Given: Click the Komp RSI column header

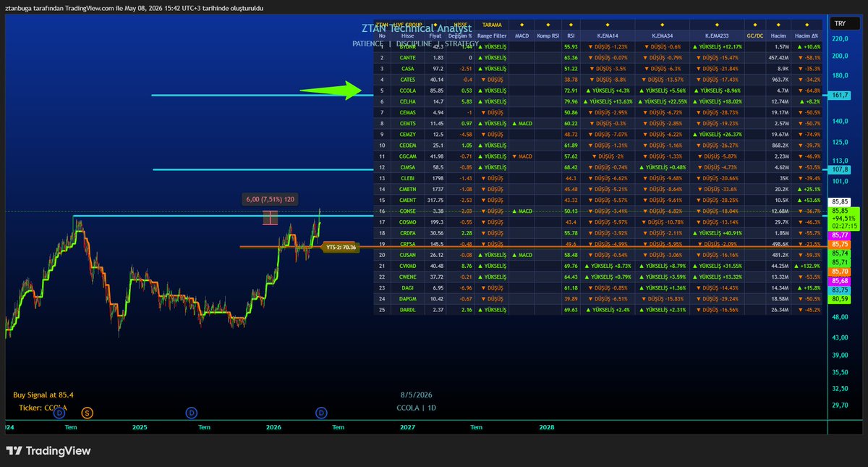Looking at the screenshot, I should click(548, 35).
